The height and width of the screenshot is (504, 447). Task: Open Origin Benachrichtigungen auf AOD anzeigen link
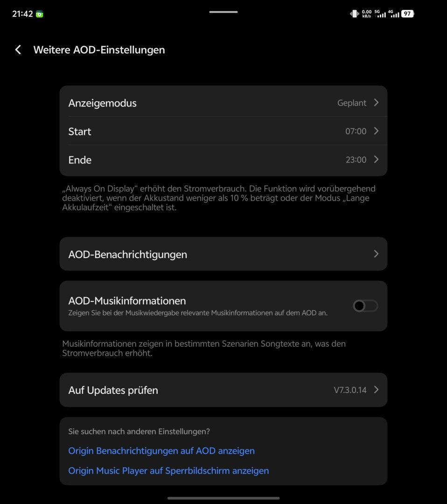pos(161,451)
